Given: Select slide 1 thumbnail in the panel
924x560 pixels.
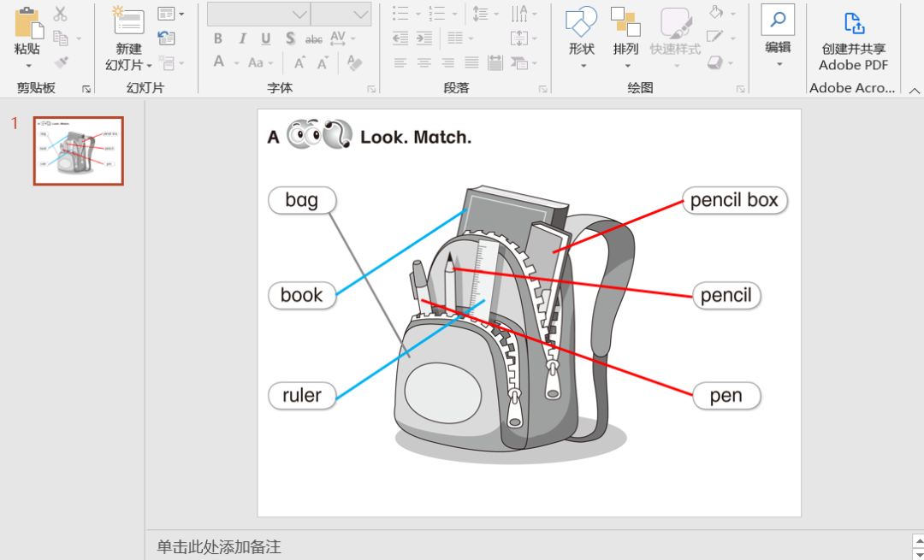Looking at the screenshot, I should click(x=79, y=150).
